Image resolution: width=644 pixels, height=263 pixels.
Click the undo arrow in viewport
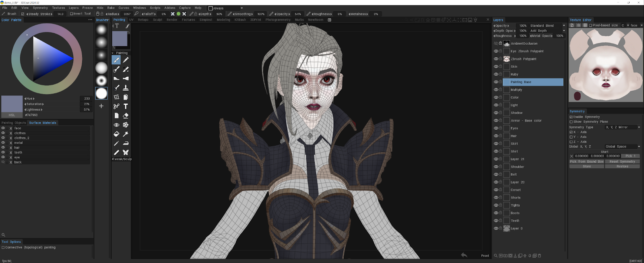[464, 255]
